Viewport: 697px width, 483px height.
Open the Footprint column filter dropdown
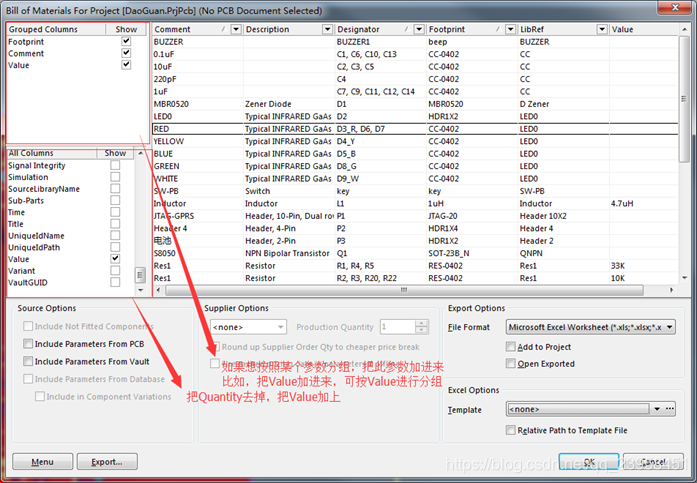(x=511, y=29)
